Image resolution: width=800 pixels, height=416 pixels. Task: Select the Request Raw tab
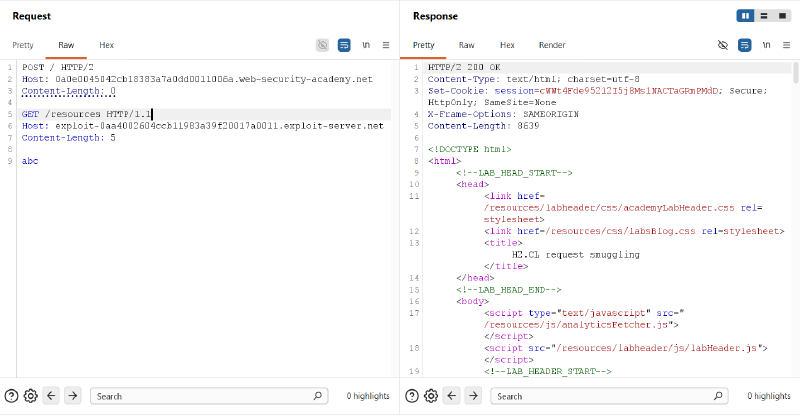click(x=66, y=45)
